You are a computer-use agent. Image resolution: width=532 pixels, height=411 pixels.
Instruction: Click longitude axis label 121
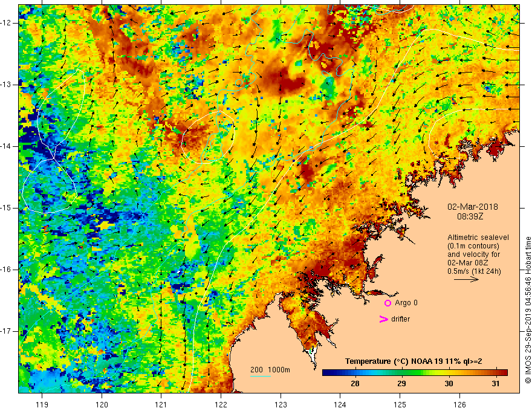[161, 404]
